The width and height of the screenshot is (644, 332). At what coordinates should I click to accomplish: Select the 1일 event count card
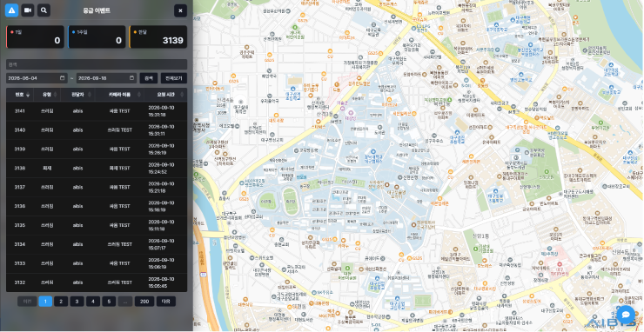35,37
